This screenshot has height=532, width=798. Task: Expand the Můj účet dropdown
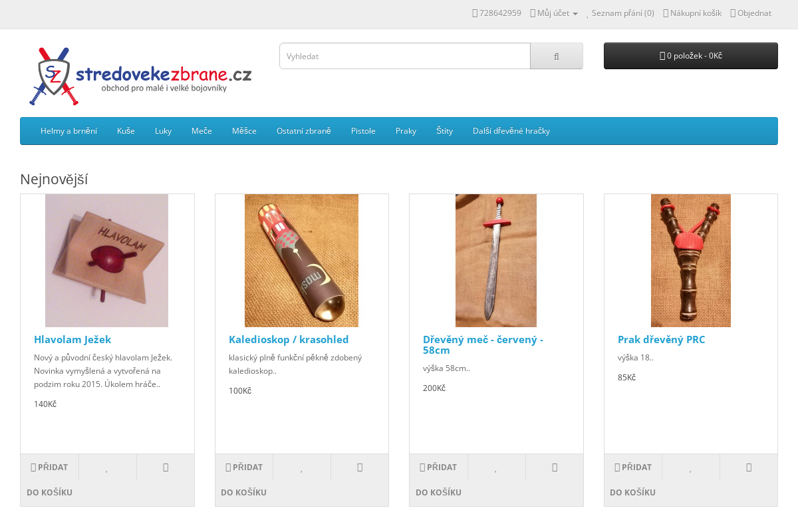click(x=554, y=13)
